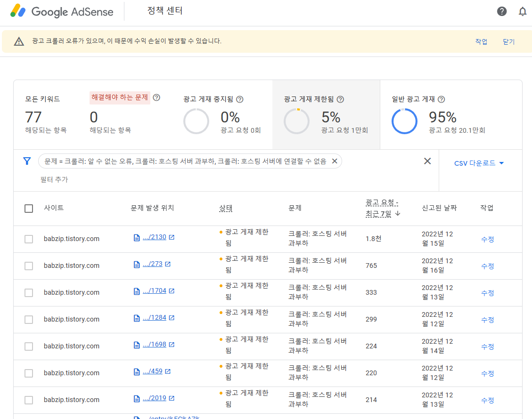Open external link icon for .../2019

pyautogui.click(x=172, y=398)
